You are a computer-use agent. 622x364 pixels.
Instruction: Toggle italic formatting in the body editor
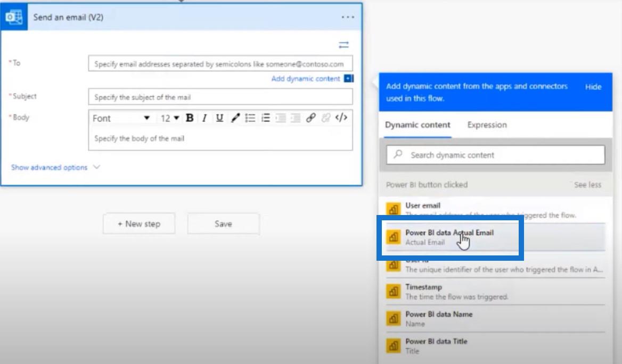click(204, 118)
